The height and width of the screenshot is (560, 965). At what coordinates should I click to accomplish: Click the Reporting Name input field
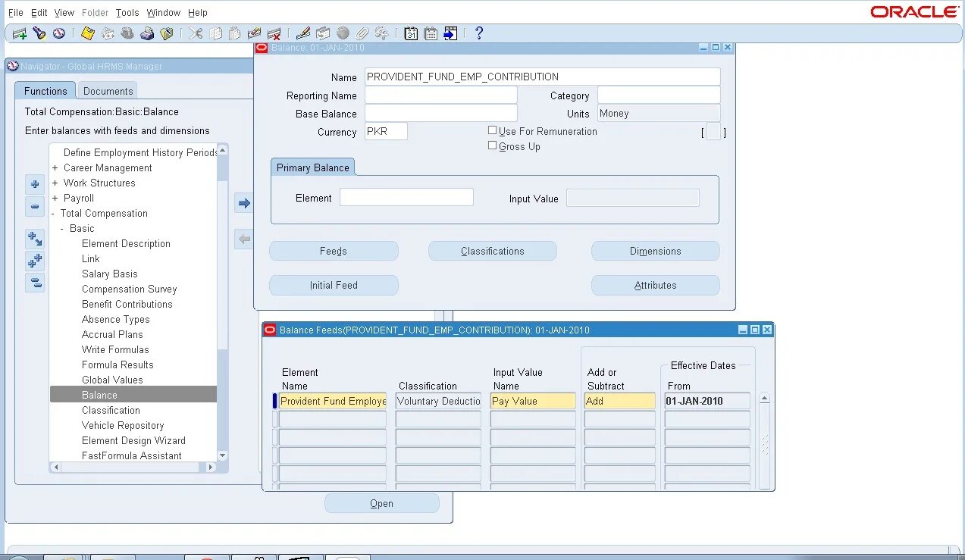(441, 95)
